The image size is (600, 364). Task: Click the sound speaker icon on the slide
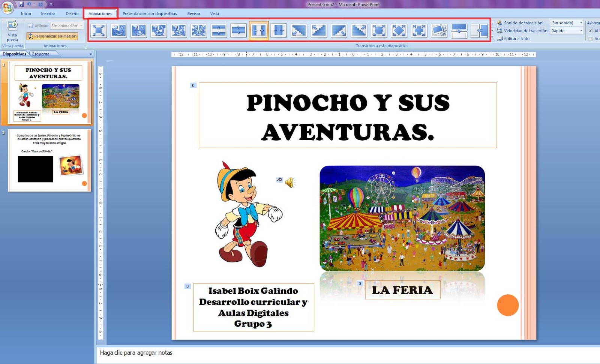coord(290,183)
